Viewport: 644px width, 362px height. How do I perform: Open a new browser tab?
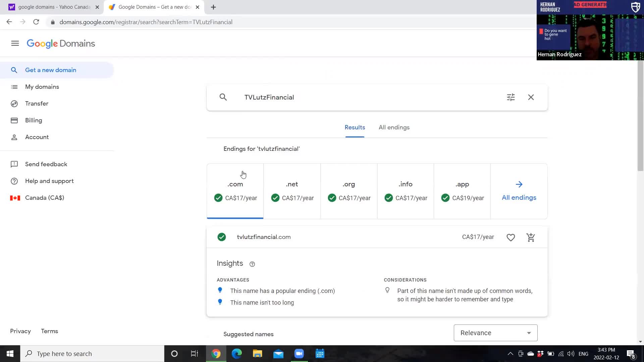[213, 7]
